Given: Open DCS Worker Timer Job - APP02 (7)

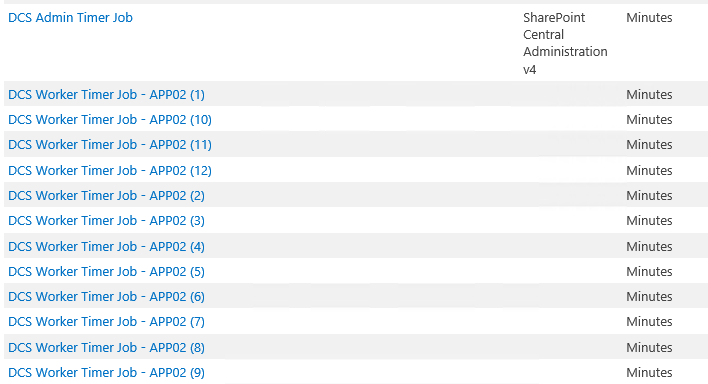Looking at the screenshot, I should (x=107, y=322).
